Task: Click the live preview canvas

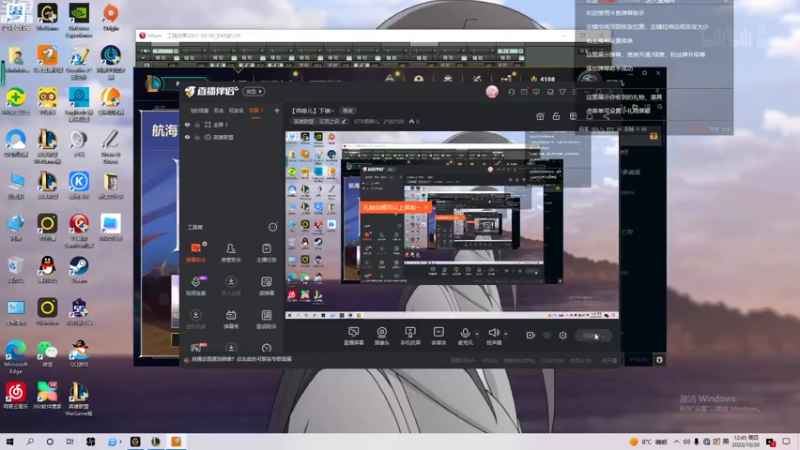Action: pos(452,225)
